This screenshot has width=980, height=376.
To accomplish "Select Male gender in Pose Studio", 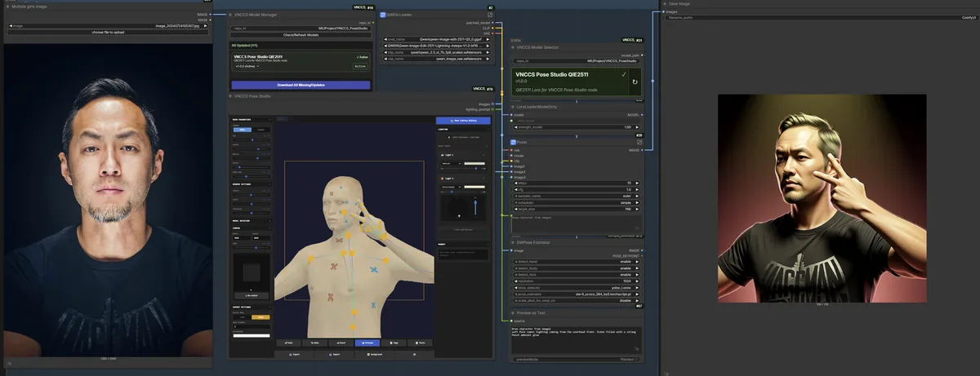I will [243, 130].
